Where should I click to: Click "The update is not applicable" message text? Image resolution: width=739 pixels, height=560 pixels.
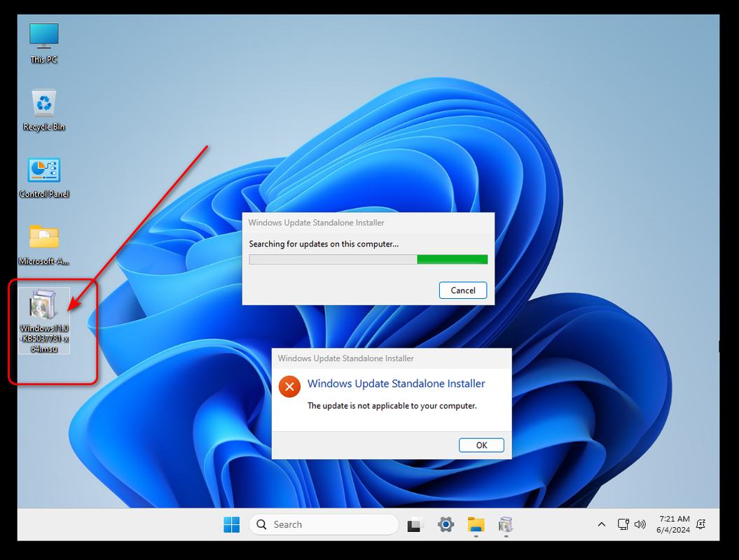click(392, 405)
